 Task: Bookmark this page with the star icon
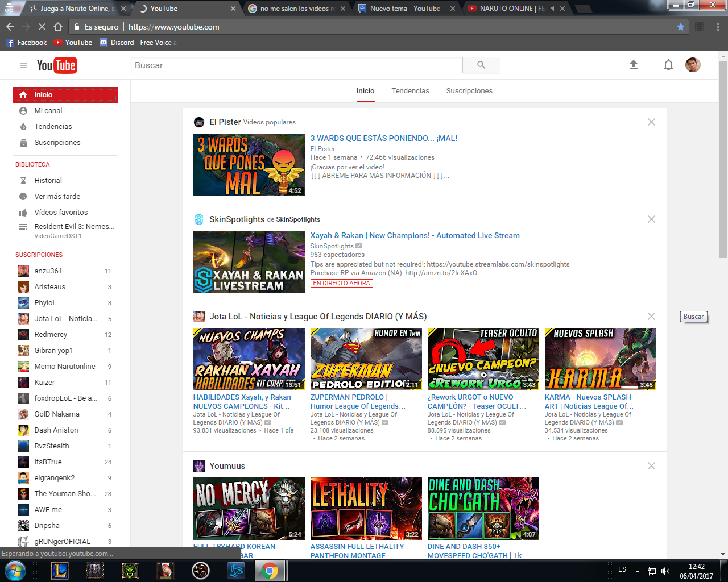click(681, 27)
